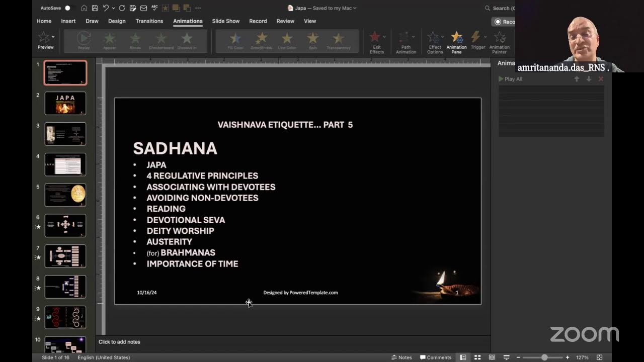Click move up arrow in Animation pane
The height and width of the screenshot is (362, 644).
tap(577, 79)
